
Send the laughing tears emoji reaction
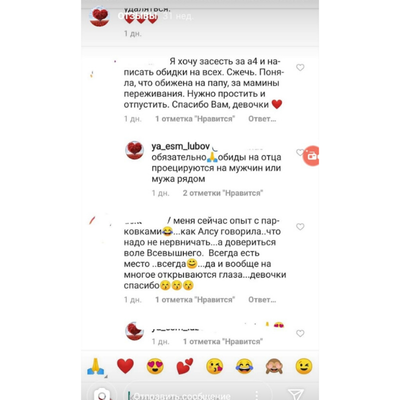tap(244, 366)
